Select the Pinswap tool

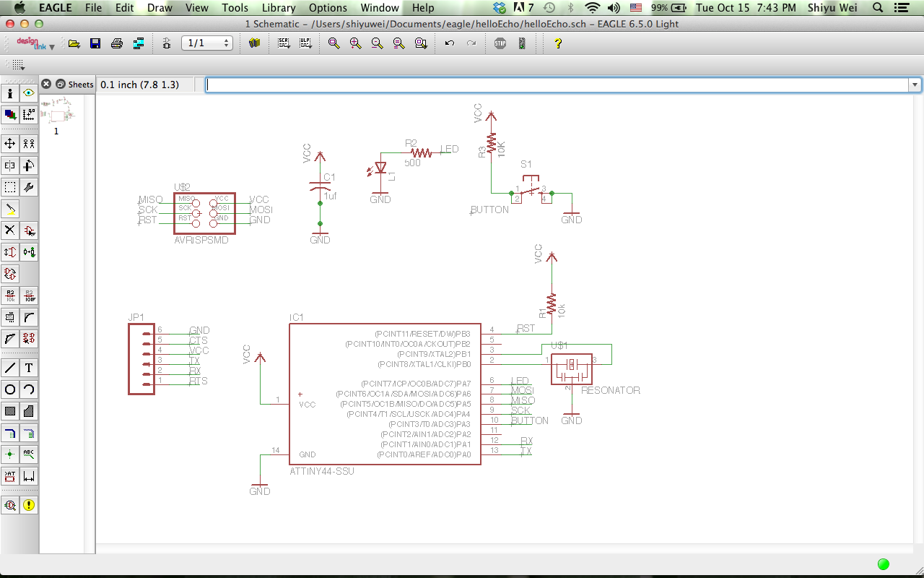[x=10, y=252]
